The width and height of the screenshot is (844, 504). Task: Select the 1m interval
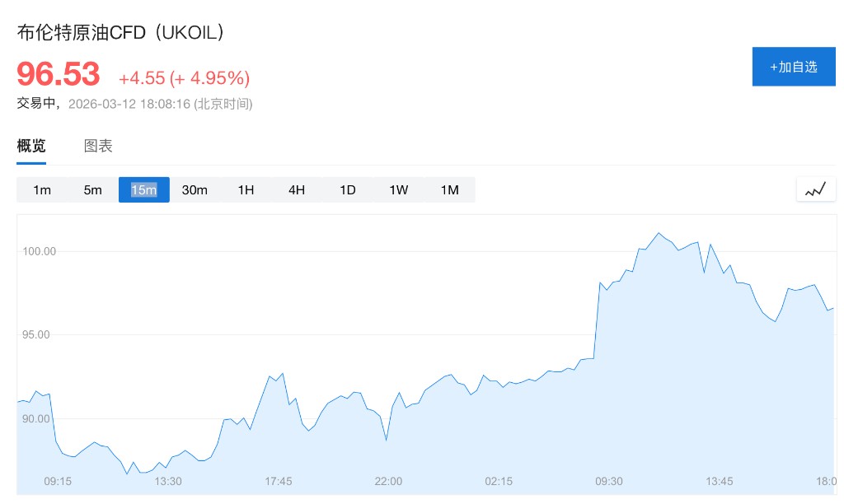pyautogui.click(x=42, y=190)
